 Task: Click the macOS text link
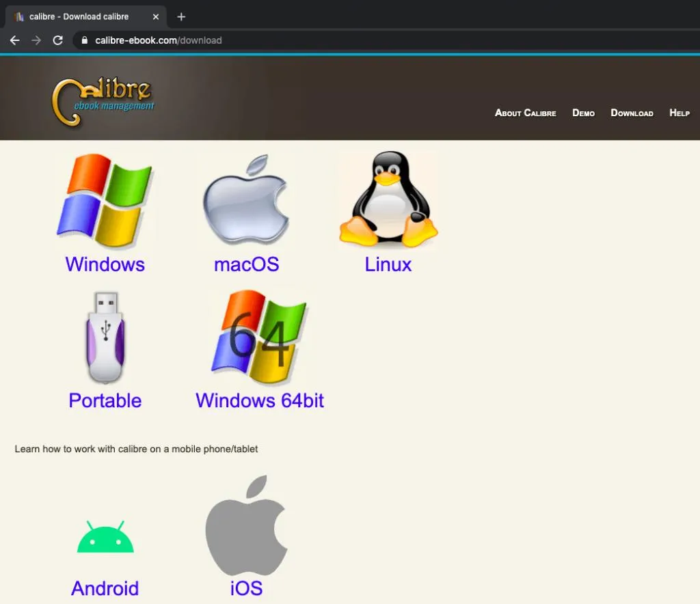246,264
